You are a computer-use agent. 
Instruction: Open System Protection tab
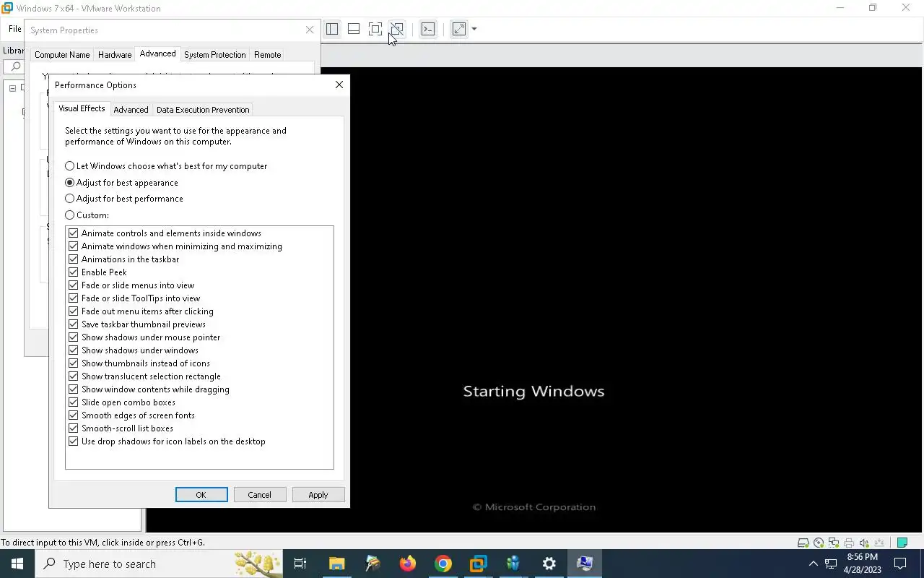(214, 55)
